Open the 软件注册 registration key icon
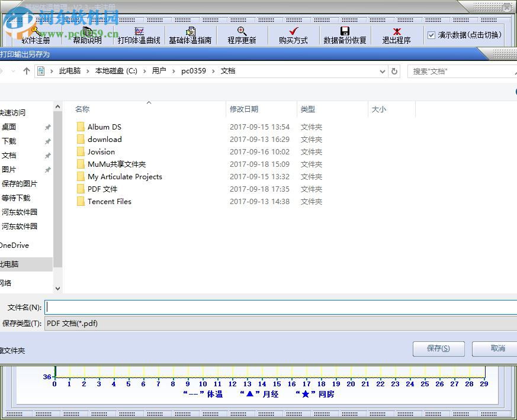This screenshot has width=517, height=420. 36,31
